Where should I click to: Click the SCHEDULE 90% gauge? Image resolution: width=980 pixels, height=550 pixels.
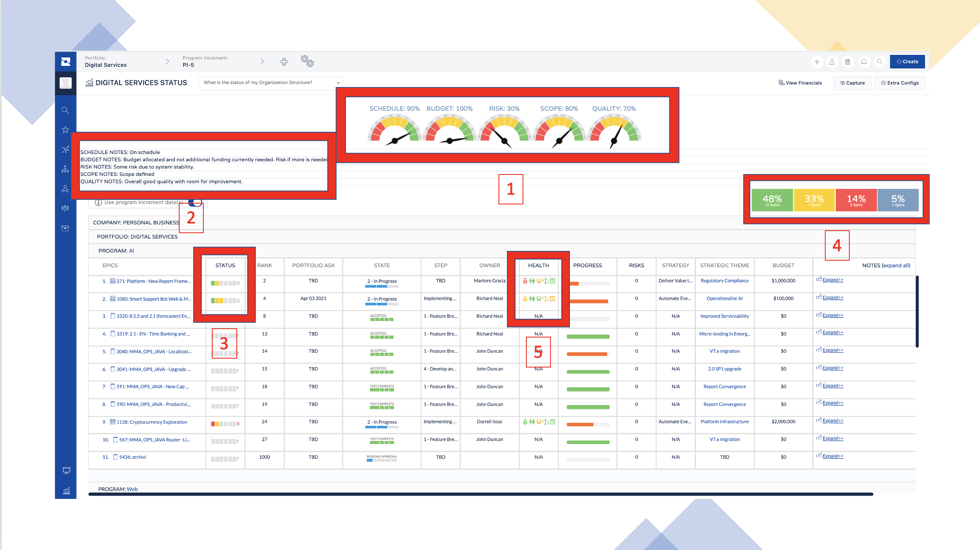coord(394,131)
